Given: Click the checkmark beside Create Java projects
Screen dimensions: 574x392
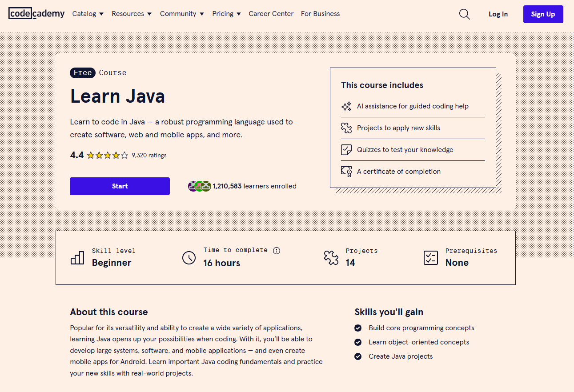Looking at the screenshot, I should tap(358, 356).
